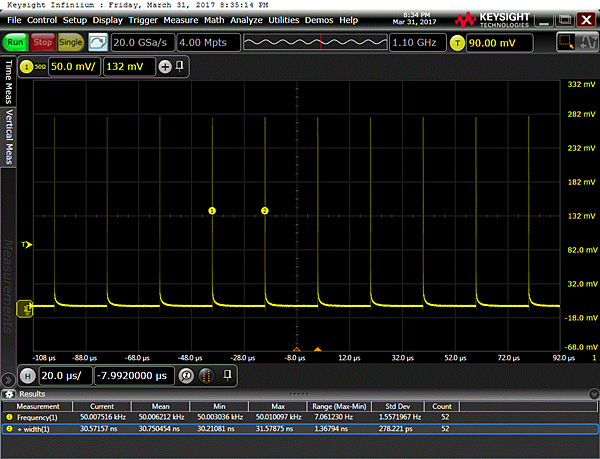Click the Measurement column header

(x=38, y=406)
